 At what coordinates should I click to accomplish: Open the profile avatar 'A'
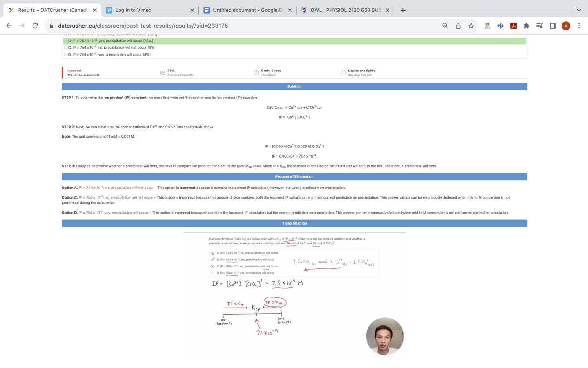pos(566,26)
